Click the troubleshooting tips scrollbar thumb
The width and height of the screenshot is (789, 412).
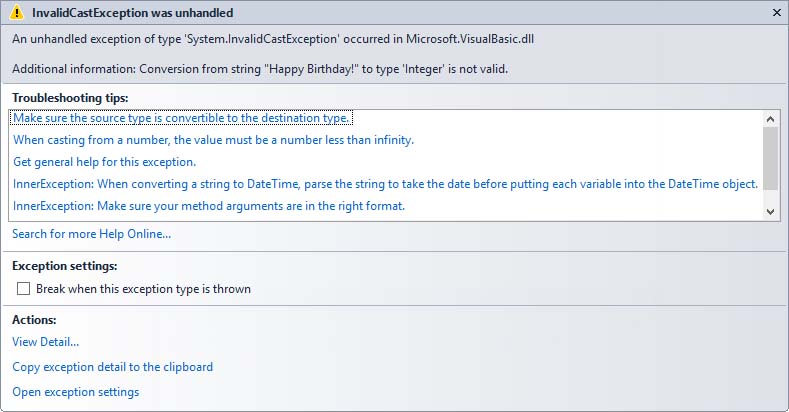coord(770,158)
